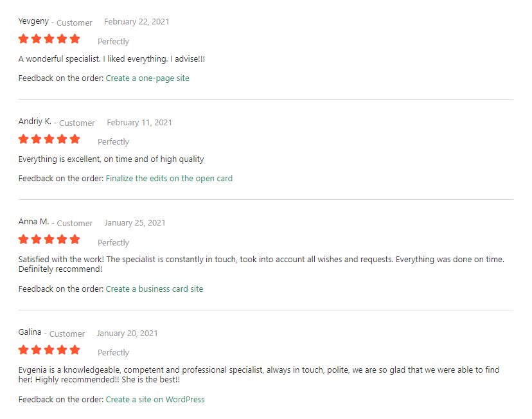Open 'Finalize the edits on the open card' link
Screen dimensions: 532x419
tap(169, 179)
